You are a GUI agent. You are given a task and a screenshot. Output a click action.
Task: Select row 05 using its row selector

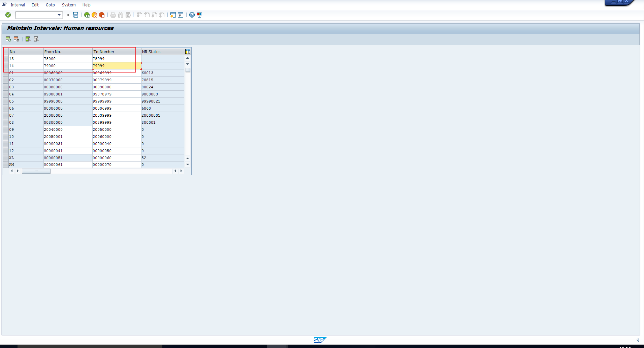(6, 101)
